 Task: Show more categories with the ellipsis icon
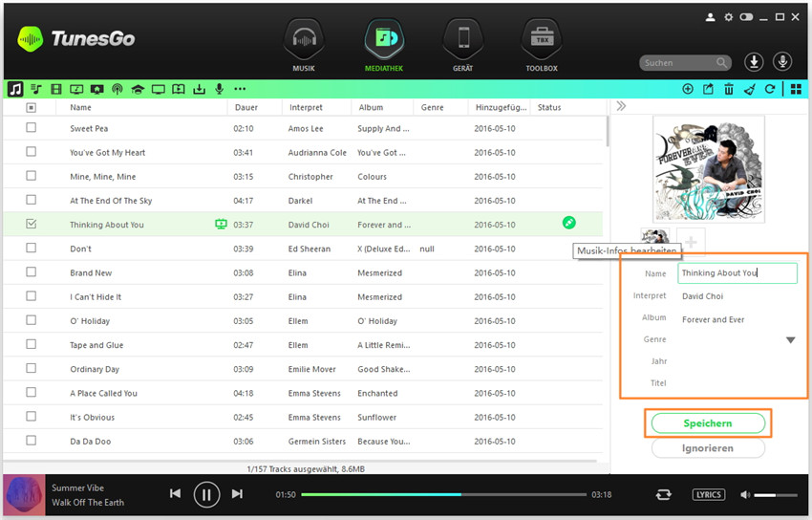click(x=240, y=89)
